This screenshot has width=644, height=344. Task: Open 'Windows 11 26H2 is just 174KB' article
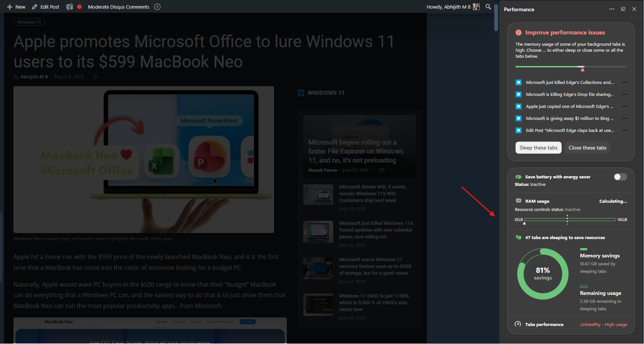pyautogui.click(x=374, y=303)
